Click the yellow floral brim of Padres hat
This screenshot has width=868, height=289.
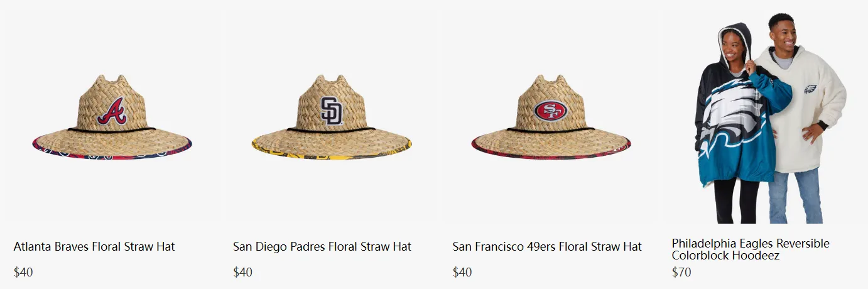tap(332, 154)
